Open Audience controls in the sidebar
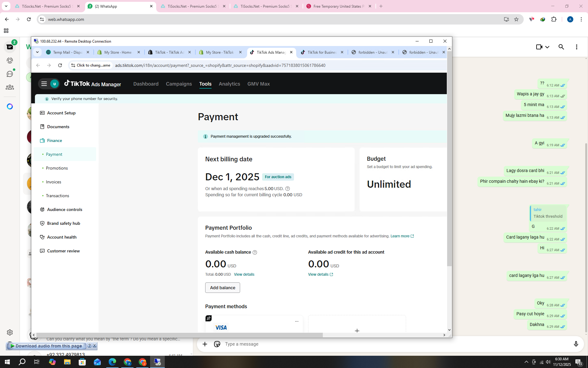Image resolution: width=588 pixels, height=368 pixels. [65, 209]
